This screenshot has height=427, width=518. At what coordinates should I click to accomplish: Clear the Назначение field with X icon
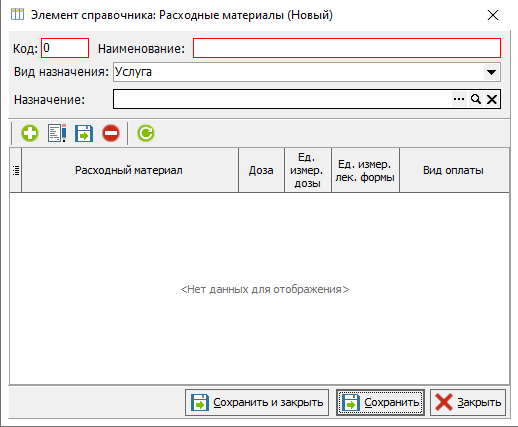pos(492,99)
